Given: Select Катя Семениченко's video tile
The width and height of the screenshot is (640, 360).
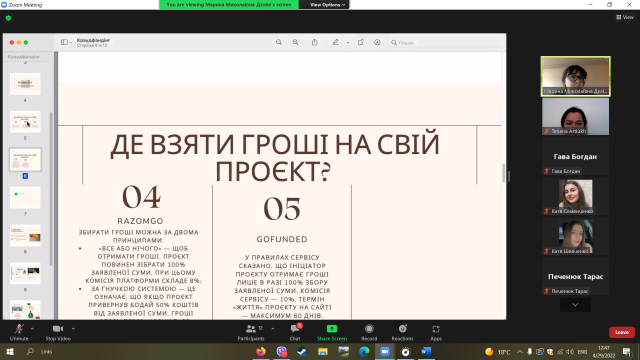Looking at the screenshot, I should [x=576, y=196].
